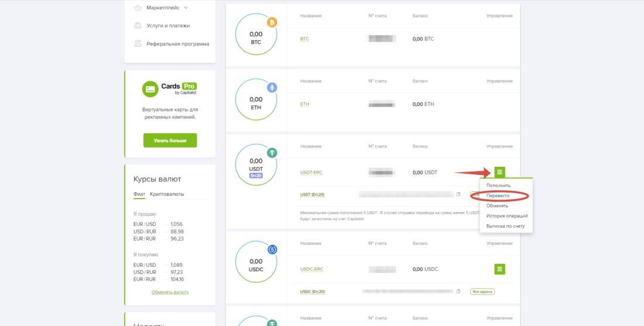Click the Реферальная программа people icon
The image size is (644, 326).
pos(138,43)
